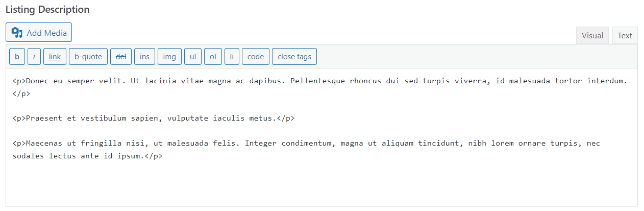Insert an image with img button

click(169, 57)
